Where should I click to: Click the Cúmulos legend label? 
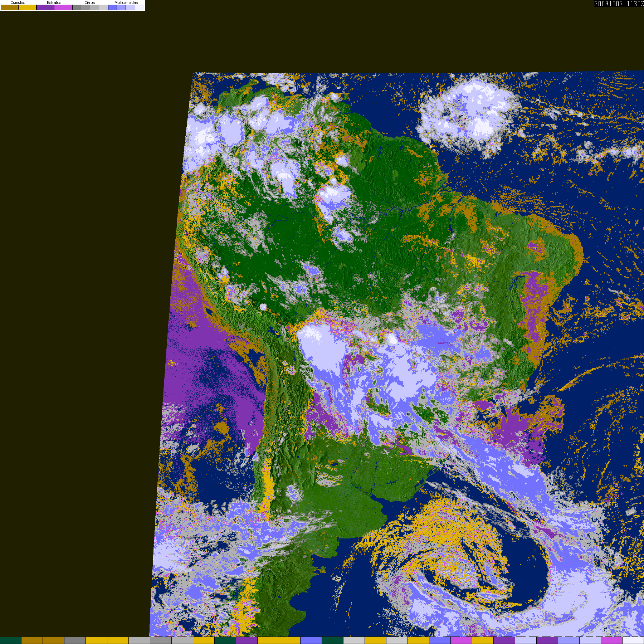18,3
